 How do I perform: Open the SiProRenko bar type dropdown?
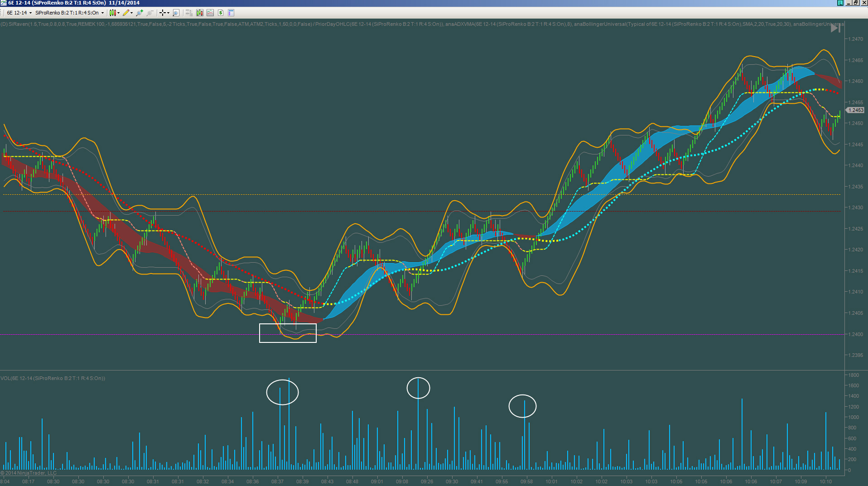pos(69,13)
